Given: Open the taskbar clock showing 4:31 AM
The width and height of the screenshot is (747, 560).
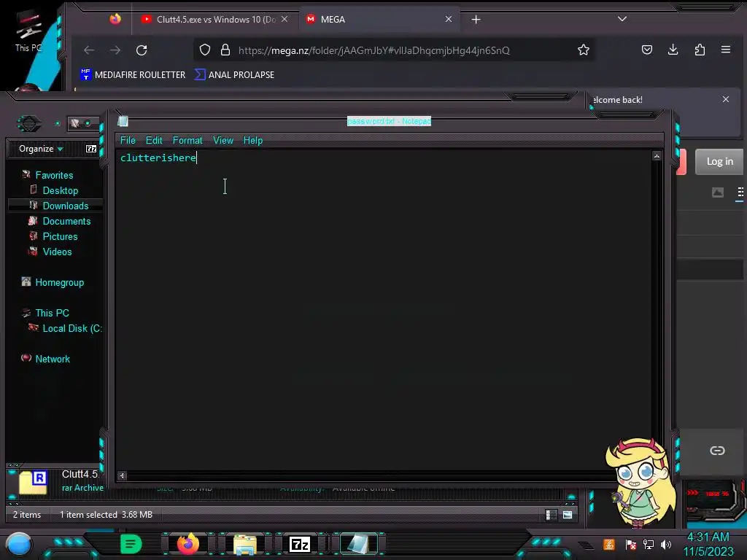Looking at the screenshot, I should tap(708, 544).
